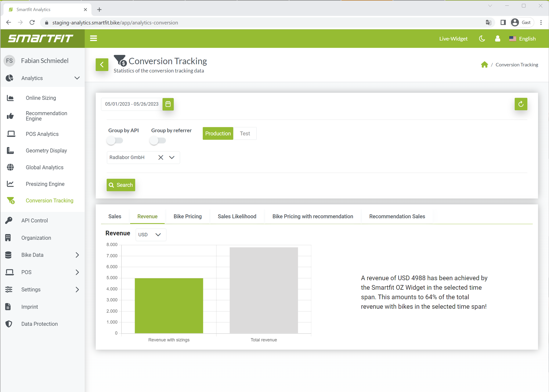549x392 pixels.
Task: Expand the Radlabor GmbH organization dropdown
Action: click(x=172, y=157)
